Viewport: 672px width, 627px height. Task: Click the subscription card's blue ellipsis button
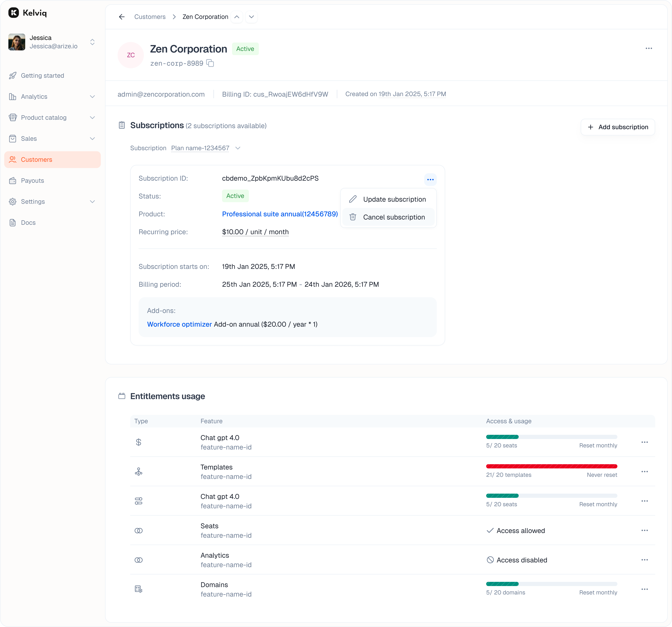[430, 179]
